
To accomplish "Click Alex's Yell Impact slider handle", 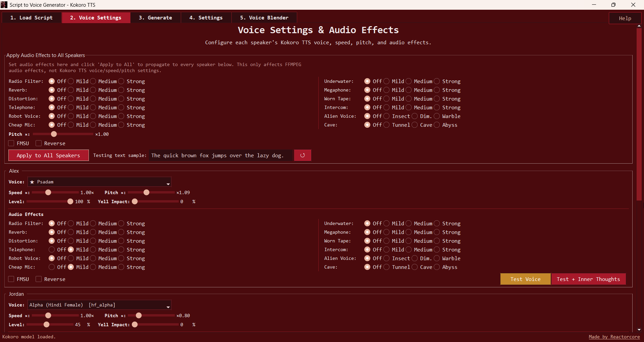I will pos(135,202).
